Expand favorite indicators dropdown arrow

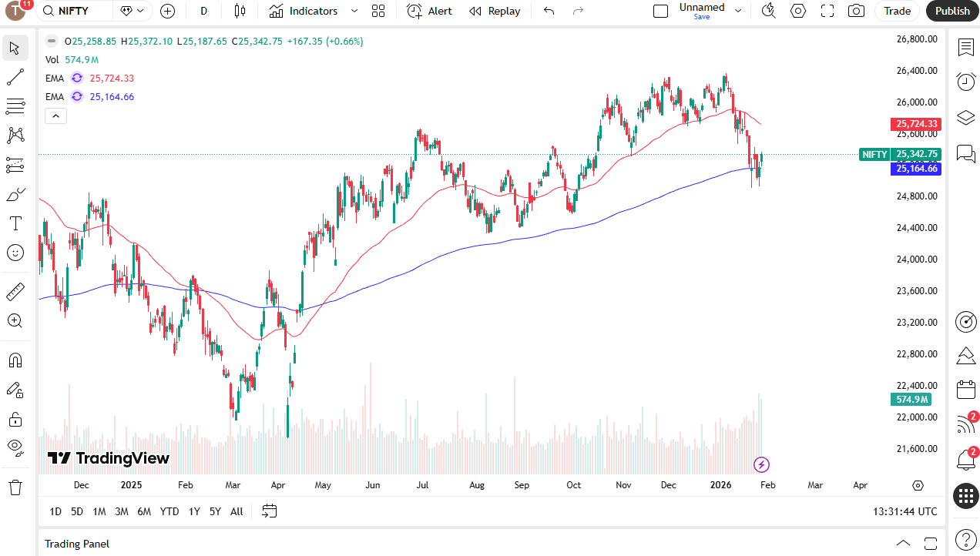click(354, 11)
